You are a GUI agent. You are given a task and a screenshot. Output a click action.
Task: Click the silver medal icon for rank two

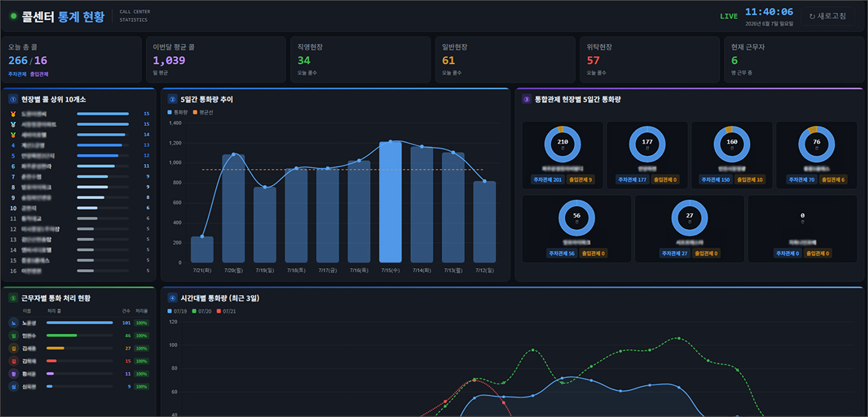click(13, 124)
